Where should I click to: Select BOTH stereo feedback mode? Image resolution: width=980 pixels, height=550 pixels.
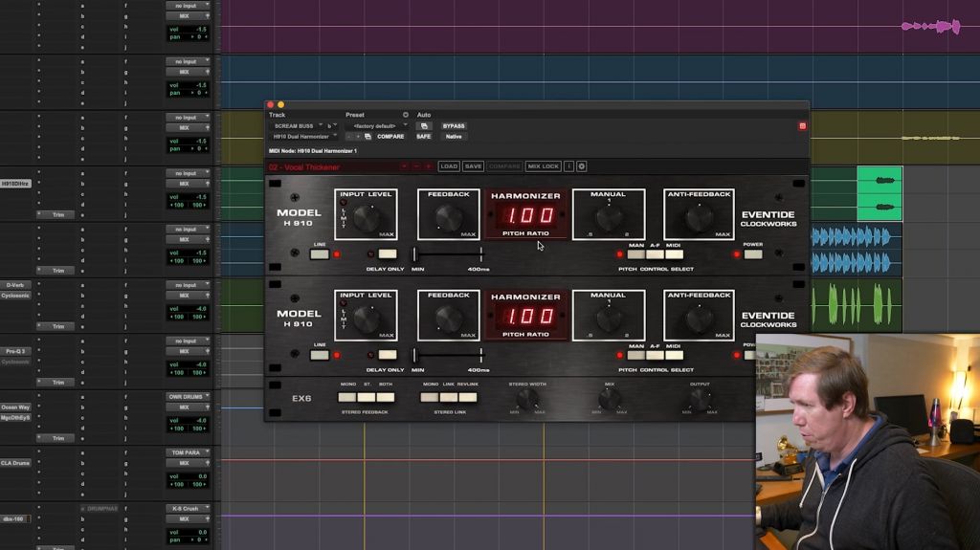click(386, 398)
